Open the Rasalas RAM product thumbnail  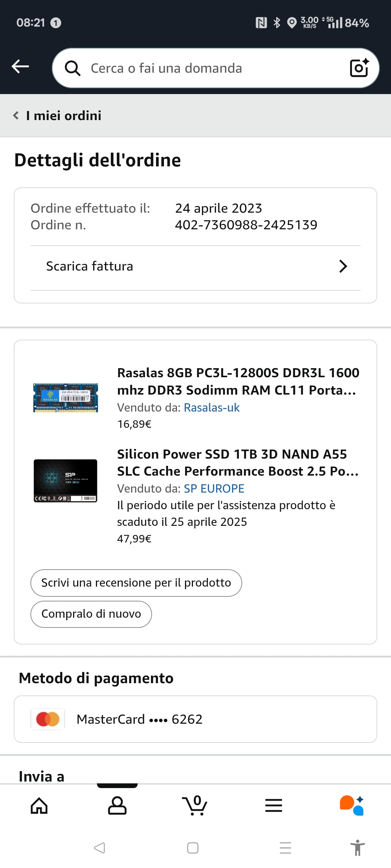(66, 398)
